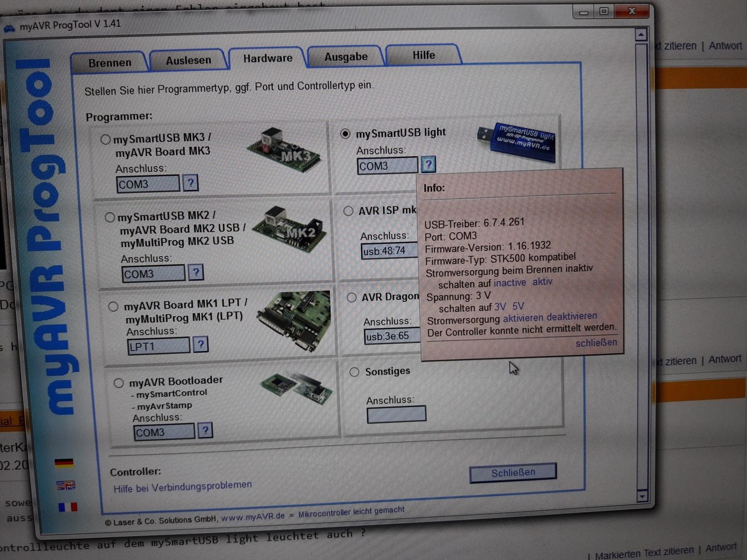This screenshot has width=747, height=560.
Task: Switch voltage to 5V
Action: (x=518, y=306)
